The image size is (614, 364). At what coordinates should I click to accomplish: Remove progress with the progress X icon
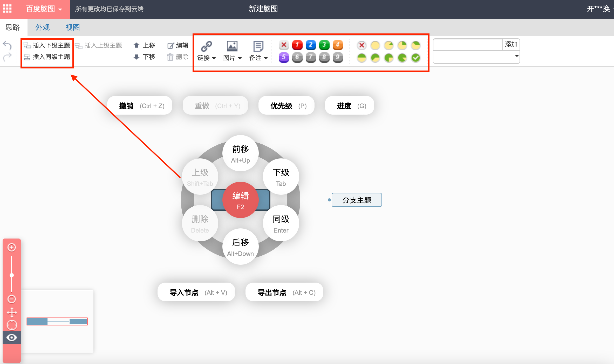pos(362,45)
